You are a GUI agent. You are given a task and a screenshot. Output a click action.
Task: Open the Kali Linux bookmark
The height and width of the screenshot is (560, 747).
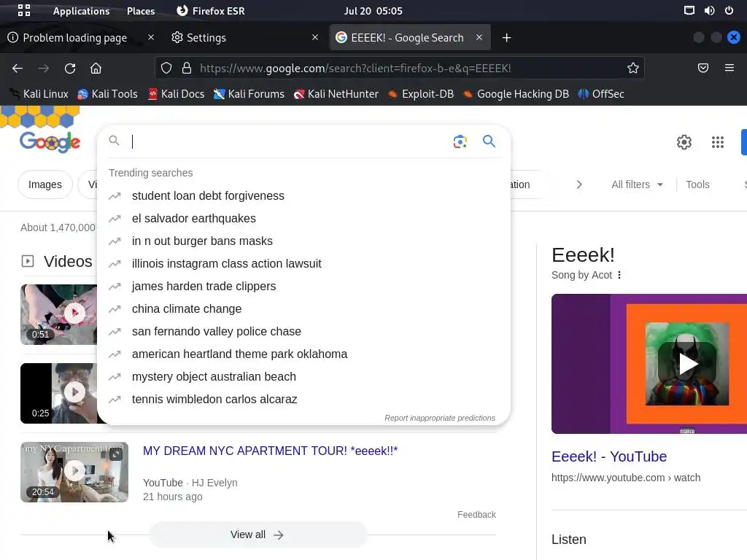pos(40,94)
